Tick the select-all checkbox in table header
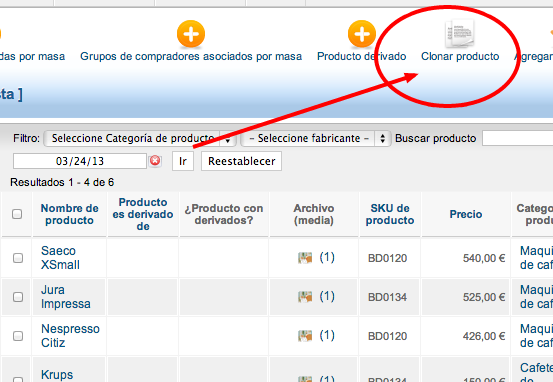The width and height of the screenshot is (553, 382). [17, 214]
